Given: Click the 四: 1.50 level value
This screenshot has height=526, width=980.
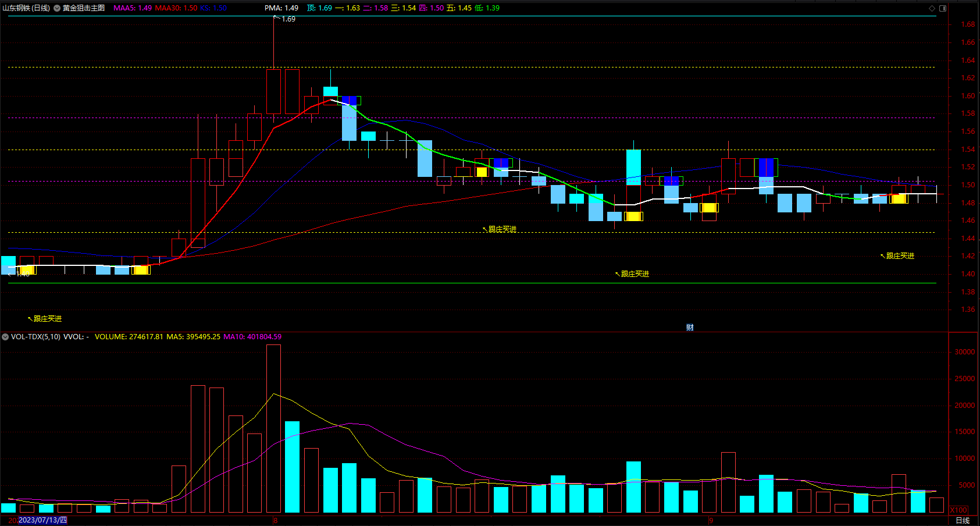Looking at the screenshot, I should click(x=431, y=8).
